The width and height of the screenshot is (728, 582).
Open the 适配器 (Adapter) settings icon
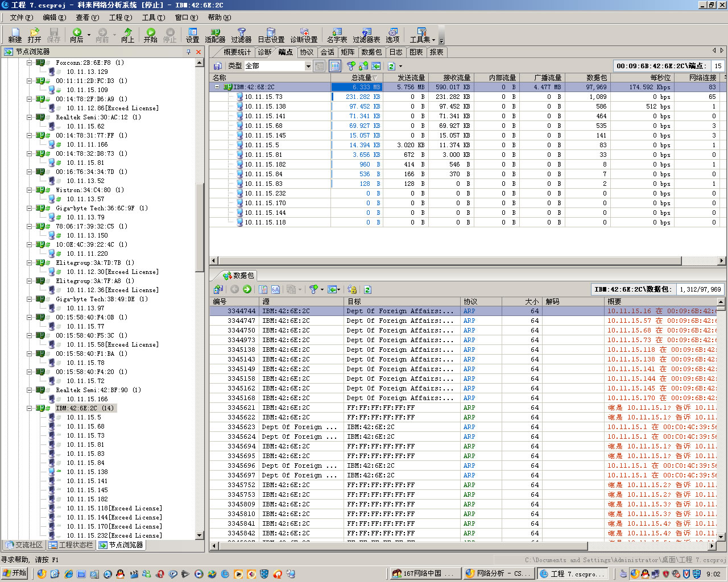[x=215, y=35]
